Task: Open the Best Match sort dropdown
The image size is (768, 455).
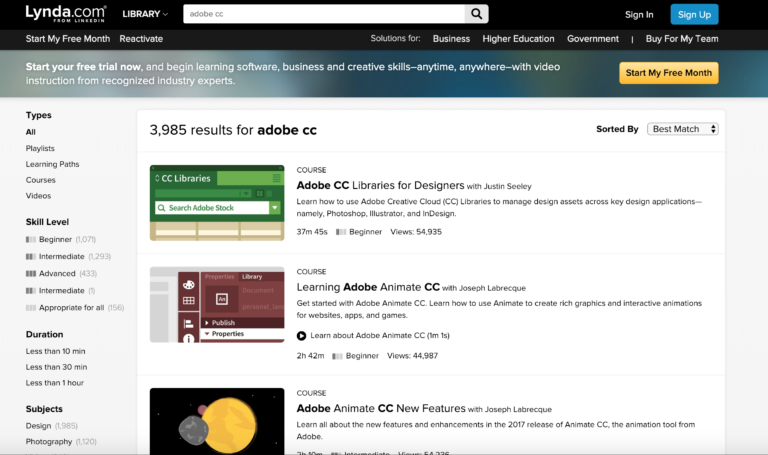Action: [682, 129]
